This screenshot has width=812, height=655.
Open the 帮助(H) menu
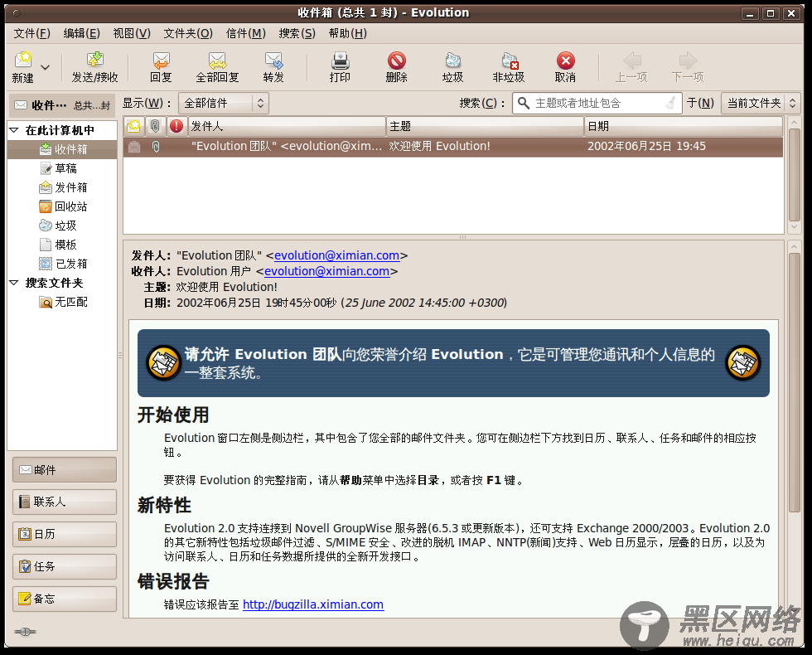(x=347, y=34)
